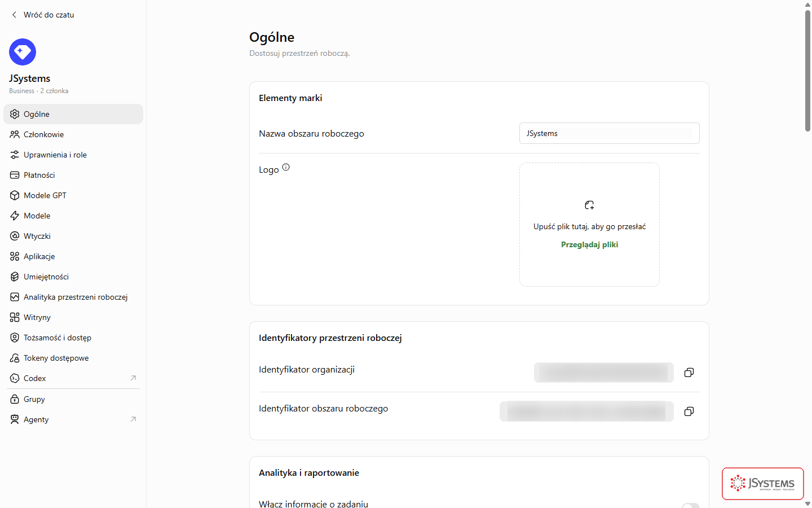Click the scroll up arrow of the scrollbar

[807, 4]
